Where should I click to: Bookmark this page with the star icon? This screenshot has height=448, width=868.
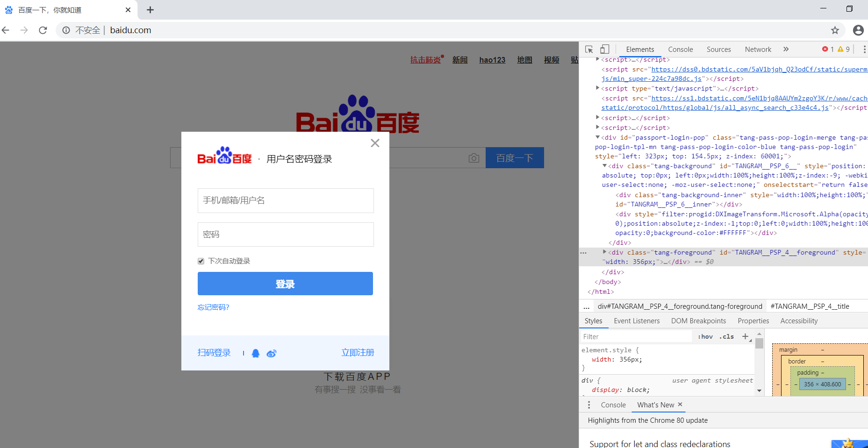pos(835,30)
